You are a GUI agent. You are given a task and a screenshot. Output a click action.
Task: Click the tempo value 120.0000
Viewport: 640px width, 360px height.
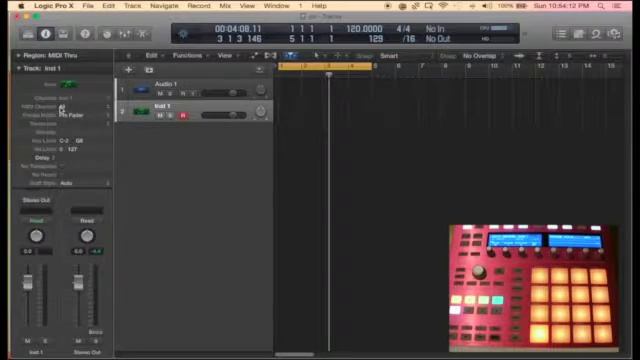click(x=364, y=29)
